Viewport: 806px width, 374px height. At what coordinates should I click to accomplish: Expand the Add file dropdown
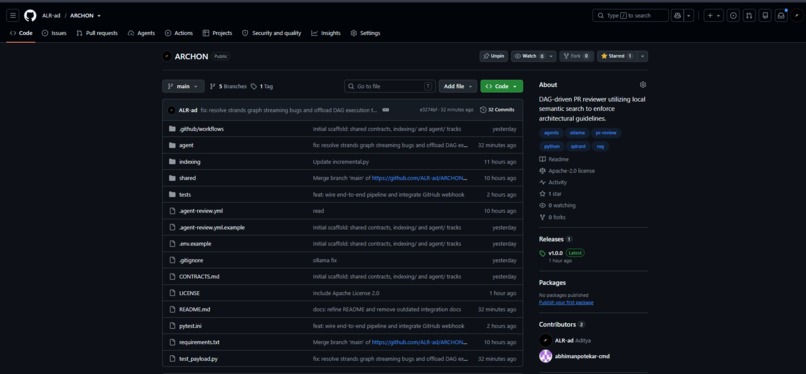click(457, 86)
